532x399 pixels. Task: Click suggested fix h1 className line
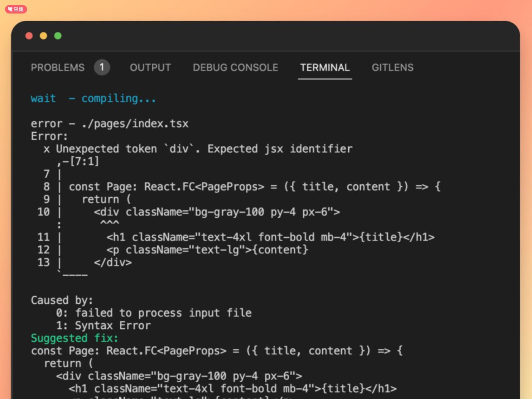(x=233, y=389)
